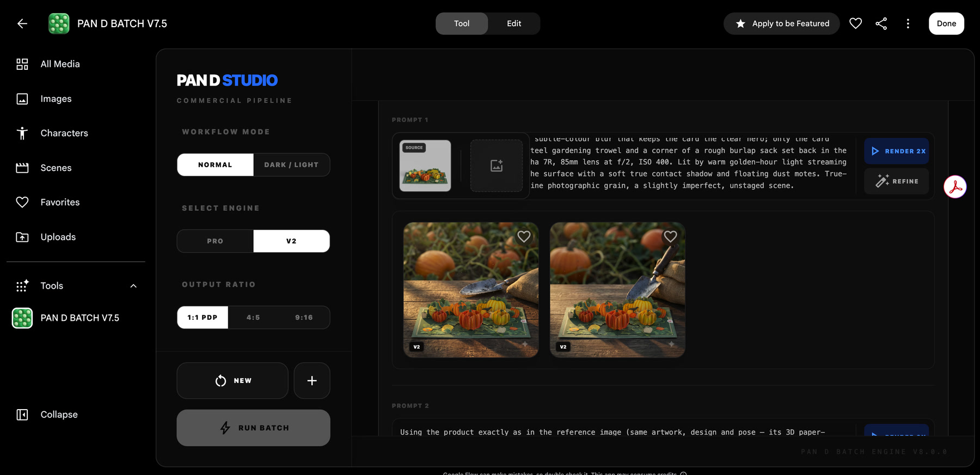Click Apply to be Featured button
Viewport: 980px width, 475px height.
coord(782,23)
